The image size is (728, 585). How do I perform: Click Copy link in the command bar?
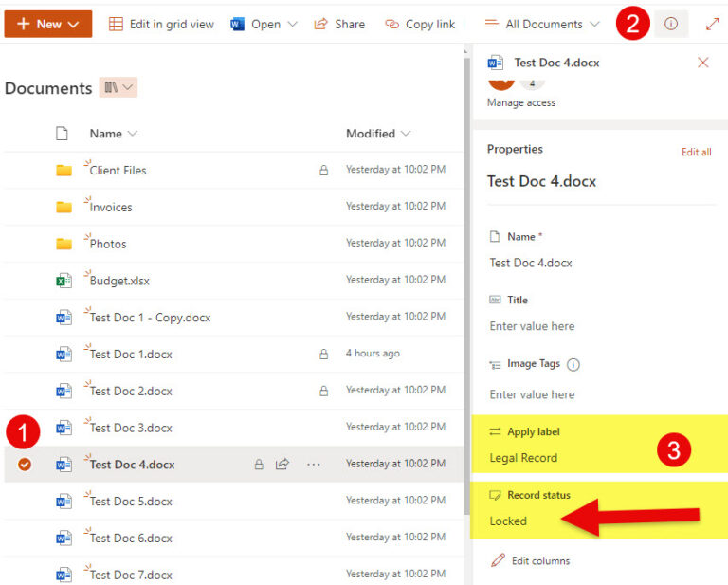point(420,24)
